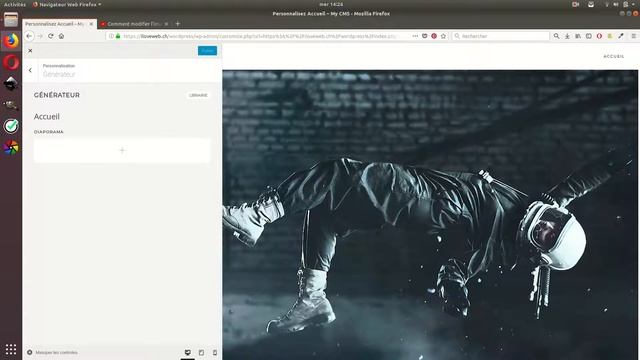This screenshot has height=360, width=640.
Task: Open the system status menu arrow
Action: 634,4
